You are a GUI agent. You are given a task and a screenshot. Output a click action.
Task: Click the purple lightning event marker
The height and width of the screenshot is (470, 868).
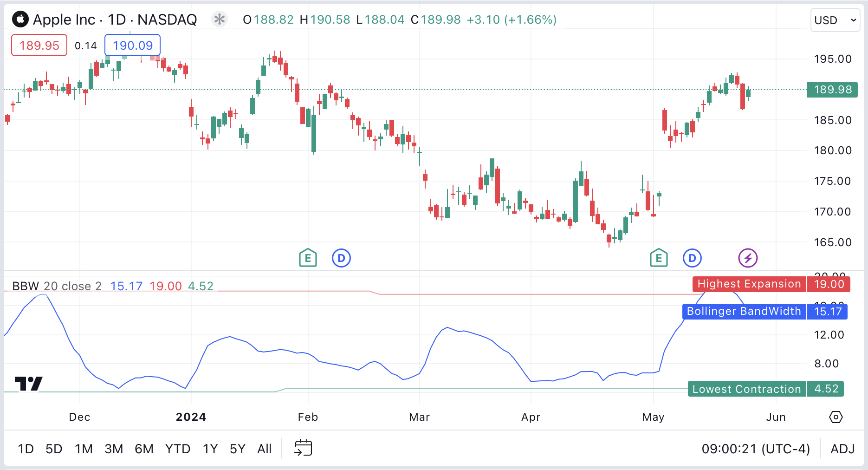(x=748, y=258)
